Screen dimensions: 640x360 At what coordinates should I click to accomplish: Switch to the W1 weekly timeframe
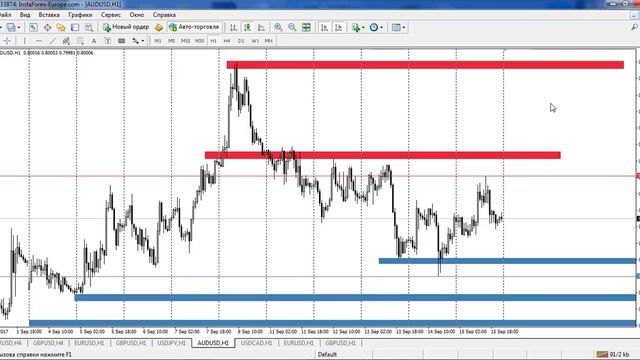[255, 41]
